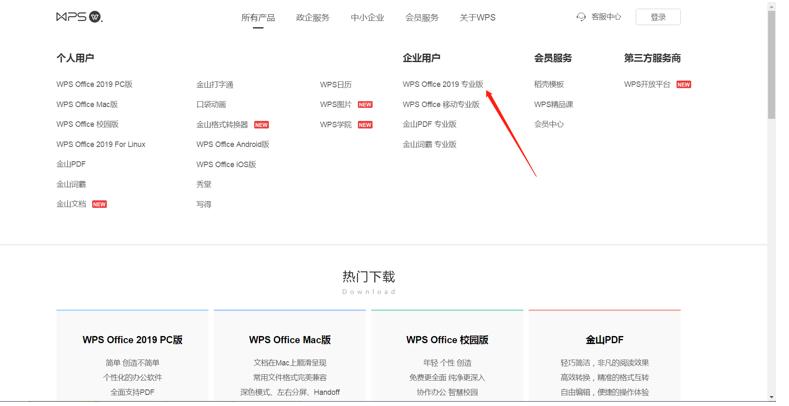The width and height of the screenshot is (789, 406).
Task: Open the 金山PDF download card
Action: 604,356
